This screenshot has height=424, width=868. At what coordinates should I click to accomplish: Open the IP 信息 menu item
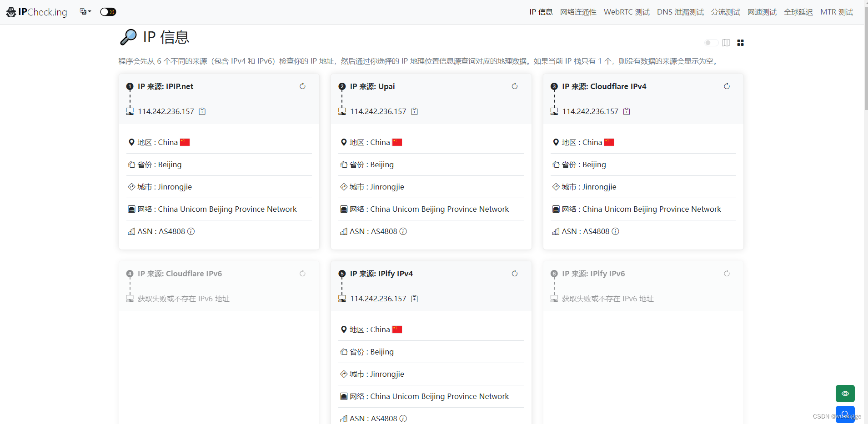(541, 12)
